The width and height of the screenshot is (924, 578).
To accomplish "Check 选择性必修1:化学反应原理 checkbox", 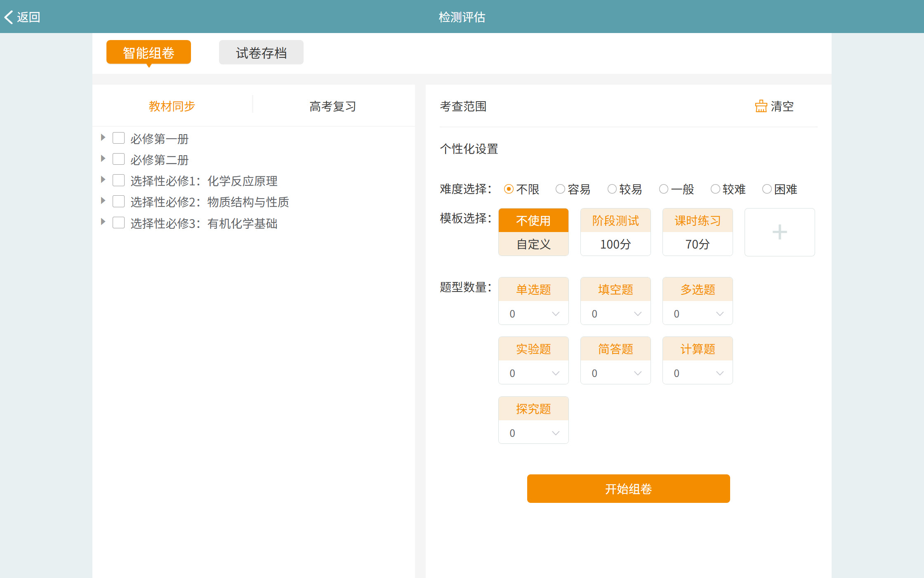I will [x=119, y=180].
